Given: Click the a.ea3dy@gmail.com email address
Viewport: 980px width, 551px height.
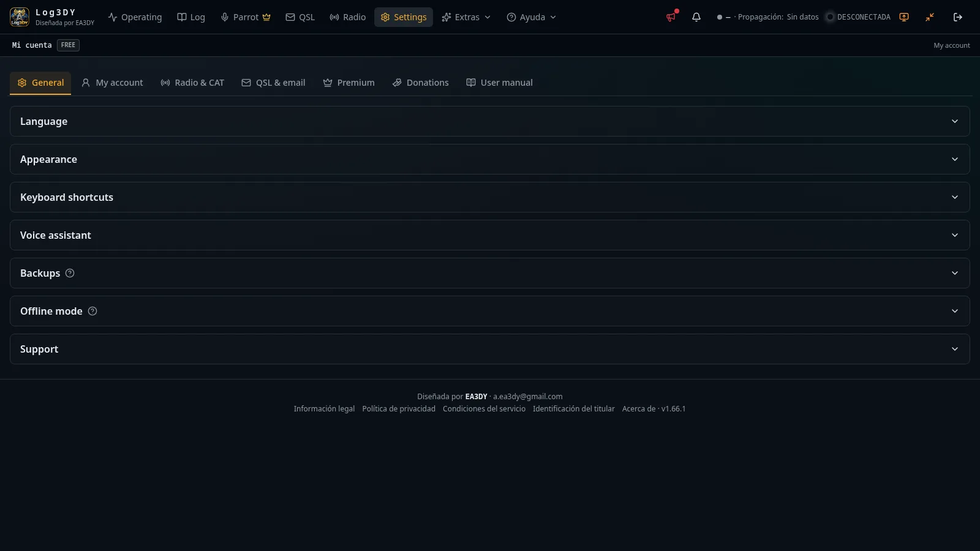Looking at the screenshot, I should point(528,397).
